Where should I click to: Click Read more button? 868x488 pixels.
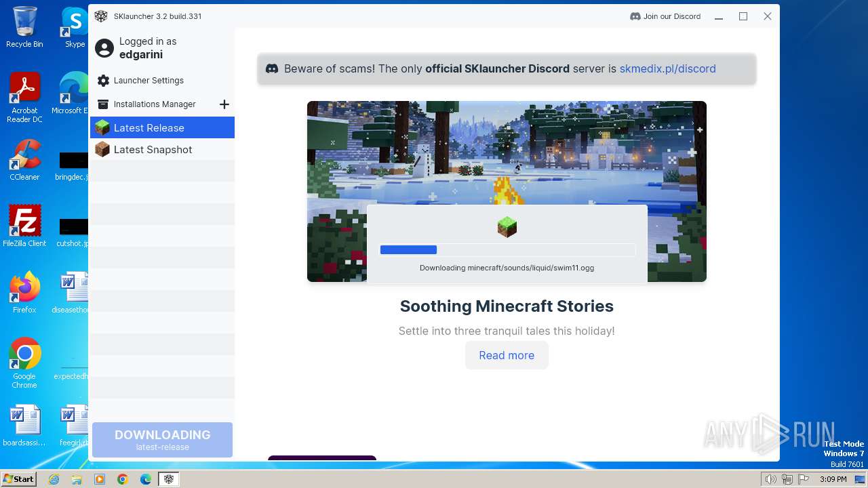[507, 355]
